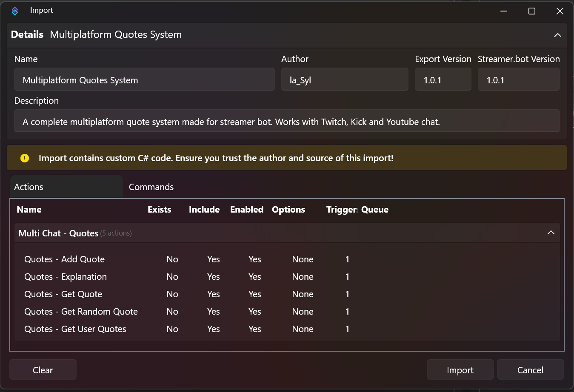The image size is (574, 392).
Task: Click the Import button
Action: click(x=460, y=369)
